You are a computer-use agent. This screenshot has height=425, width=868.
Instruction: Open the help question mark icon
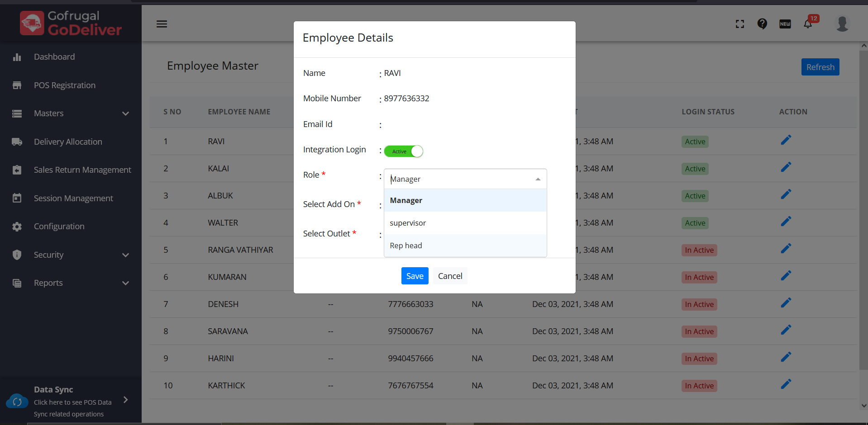(762, 24)
